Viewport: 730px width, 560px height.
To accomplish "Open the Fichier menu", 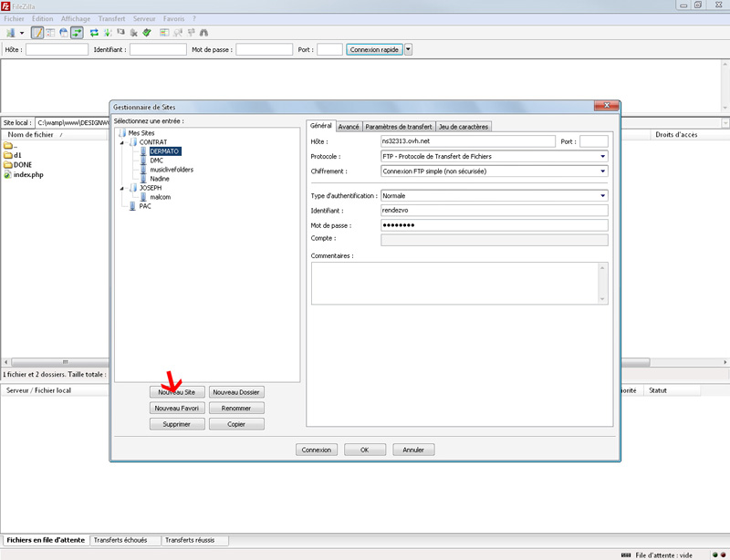I will pyautogui.click(x=14, y=18).
